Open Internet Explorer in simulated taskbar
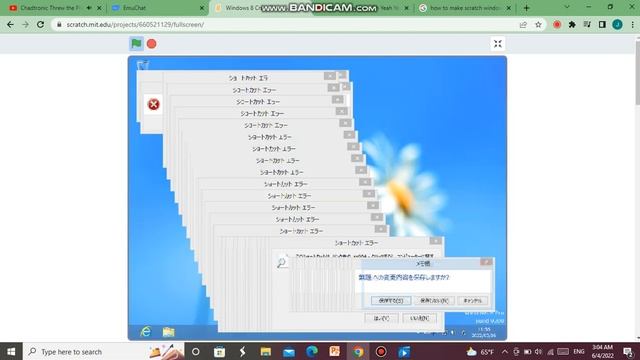The height and width of the screenshot is (360, 640). pos(146,331)
